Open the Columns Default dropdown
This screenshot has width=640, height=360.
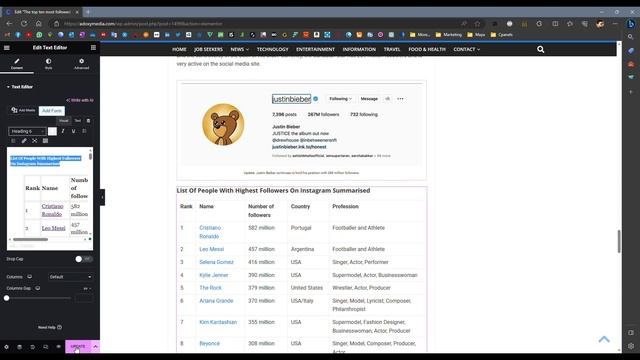(x=70, y=277)
